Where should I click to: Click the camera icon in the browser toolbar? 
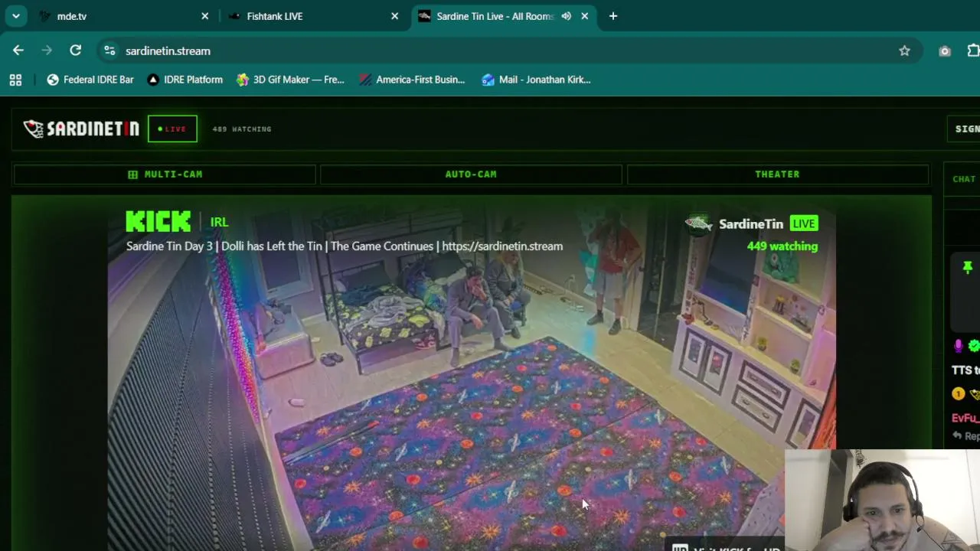click(945, 51)
